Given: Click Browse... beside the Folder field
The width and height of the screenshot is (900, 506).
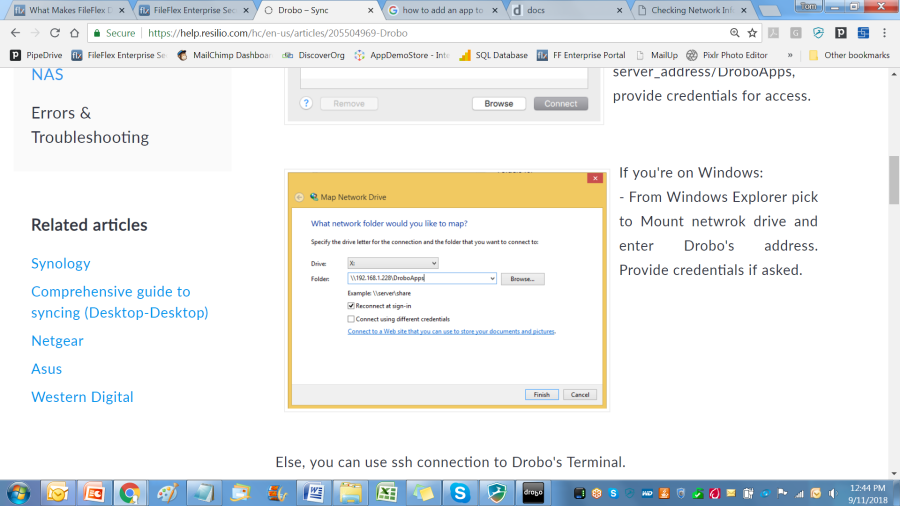Looking at the screenshot, I should 522,279.
